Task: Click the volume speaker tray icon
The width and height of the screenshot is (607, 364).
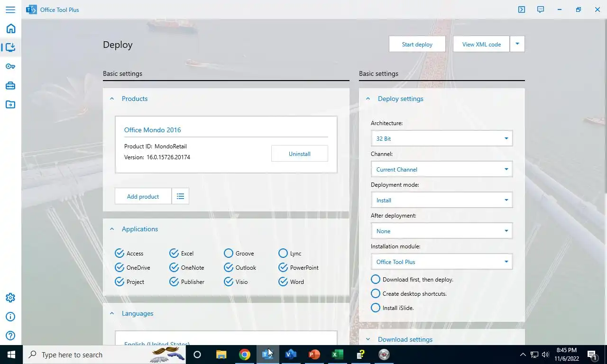Action: pyautogui.click(x=545, y=355)
